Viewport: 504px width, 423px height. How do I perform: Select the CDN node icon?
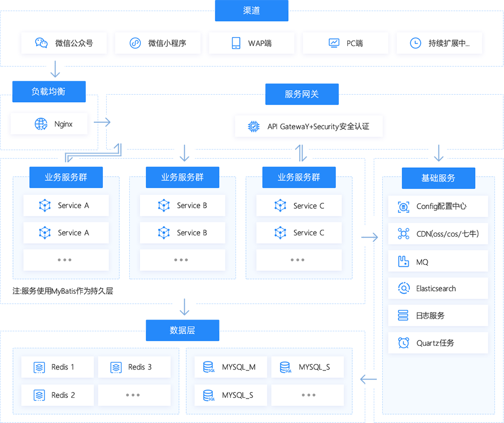403,234
